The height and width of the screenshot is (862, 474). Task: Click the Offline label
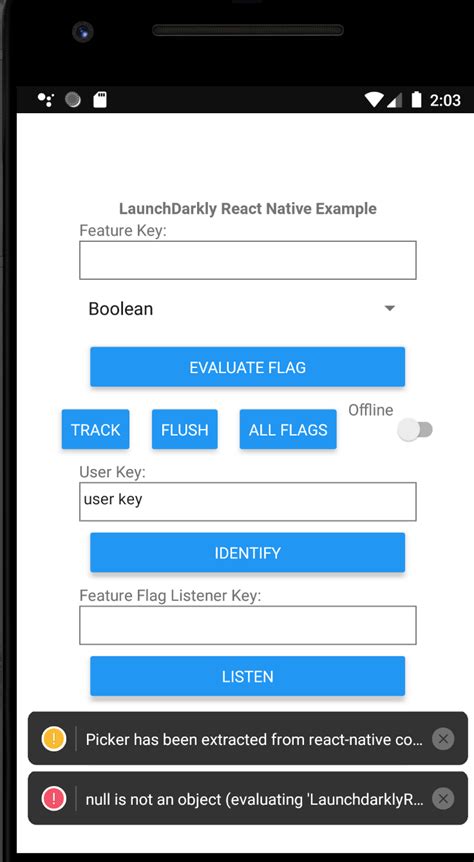tap(371, 410)
